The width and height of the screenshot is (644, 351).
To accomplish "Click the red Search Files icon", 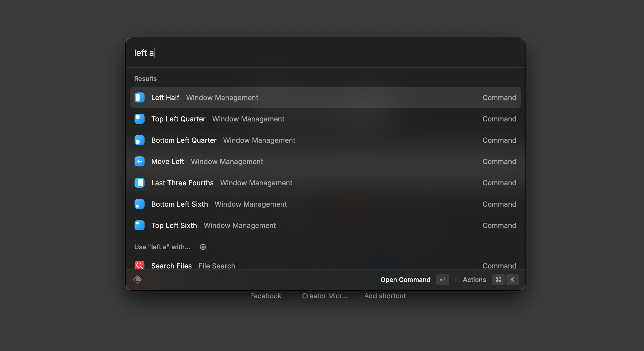I will (x=139, y=265).
